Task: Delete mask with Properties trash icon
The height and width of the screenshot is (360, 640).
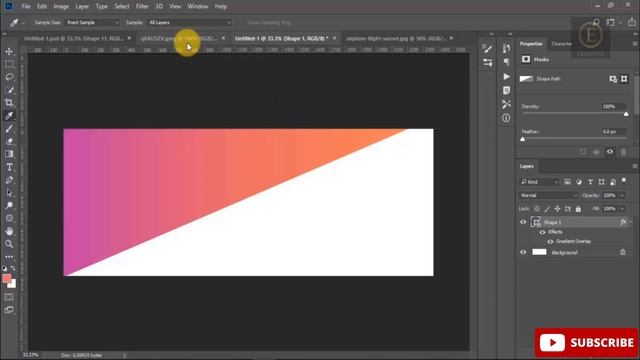Action: click(x=623, y=152)
